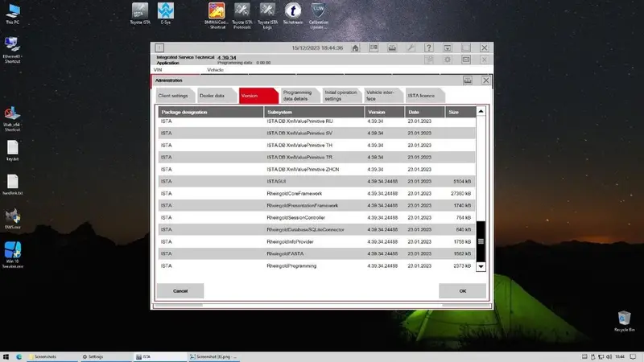Image resolution: width=644 pixels, height=362 pixels.
Task: Select the RheingoldProgramming row
Action: pyautogui.click(x=316, y=266)
